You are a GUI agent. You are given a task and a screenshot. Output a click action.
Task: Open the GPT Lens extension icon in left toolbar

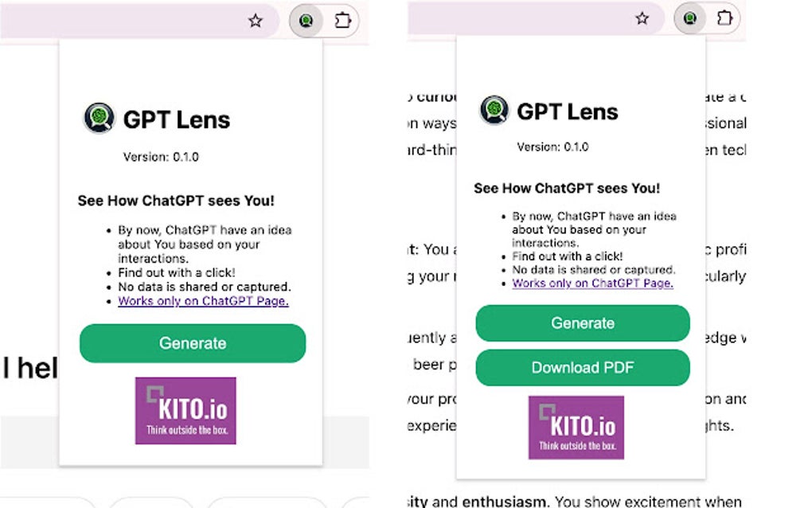pyautogui.click(x=307, y=19)
